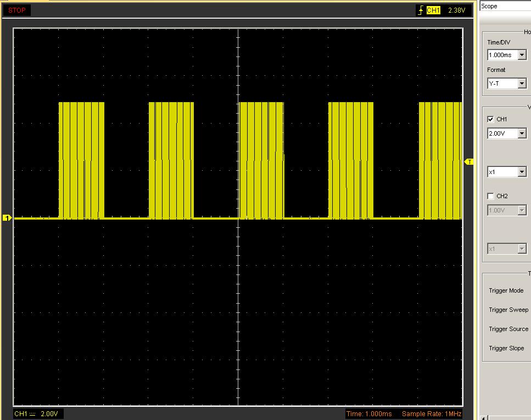Click the red STOP status indicator

[16, 10]
